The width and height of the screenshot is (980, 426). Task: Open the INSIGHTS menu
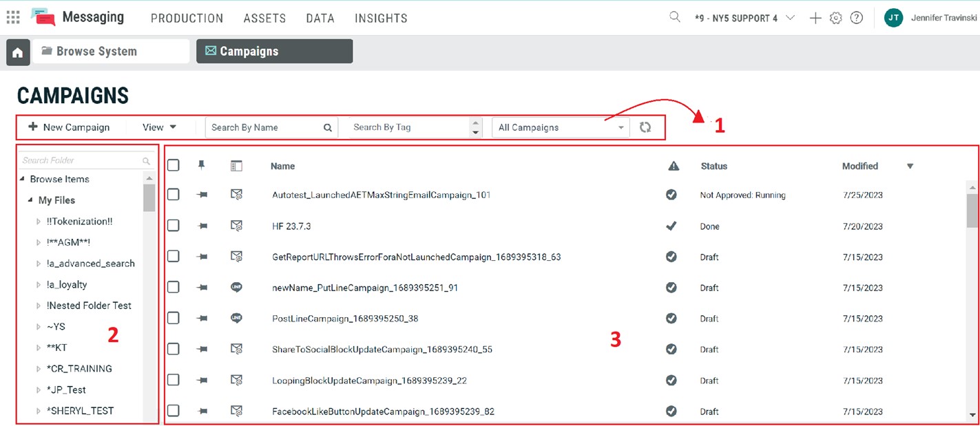(381, 19)
